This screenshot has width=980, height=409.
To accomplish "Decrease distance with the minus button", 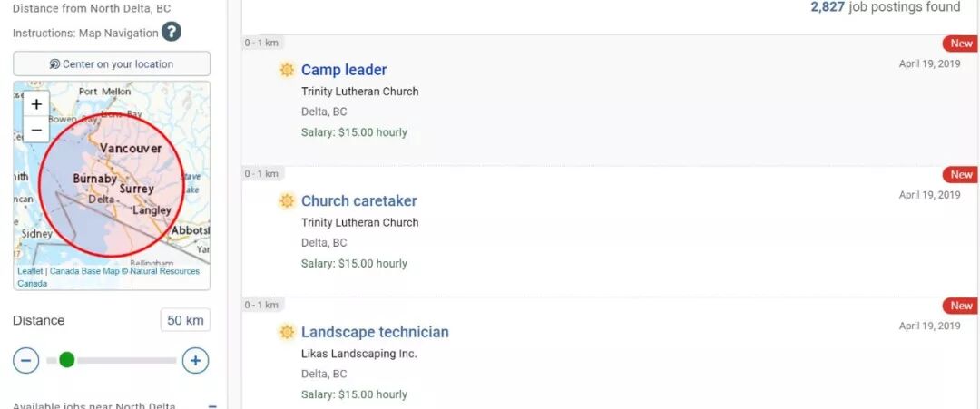I will [25, 360].
